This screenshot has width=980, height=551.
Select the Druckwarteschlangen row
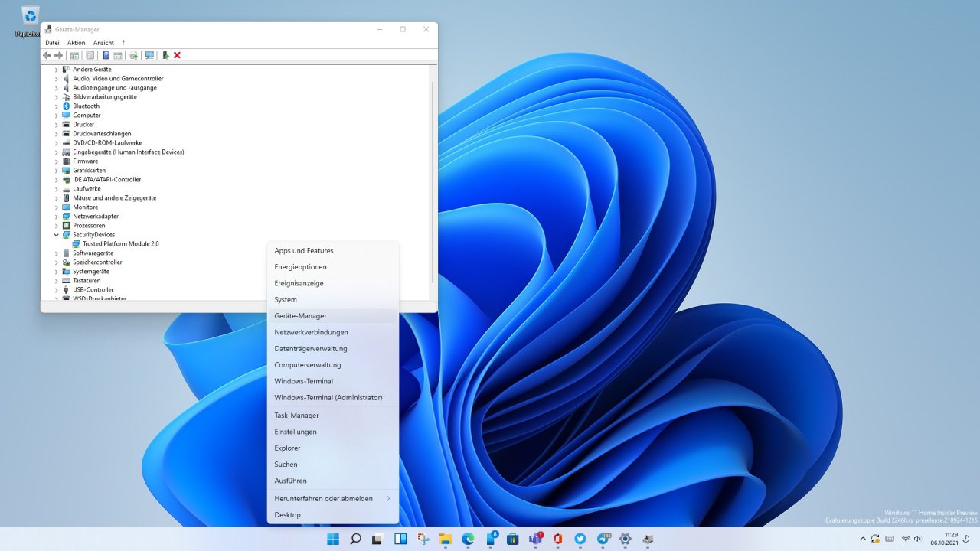(x=102, y=134)
